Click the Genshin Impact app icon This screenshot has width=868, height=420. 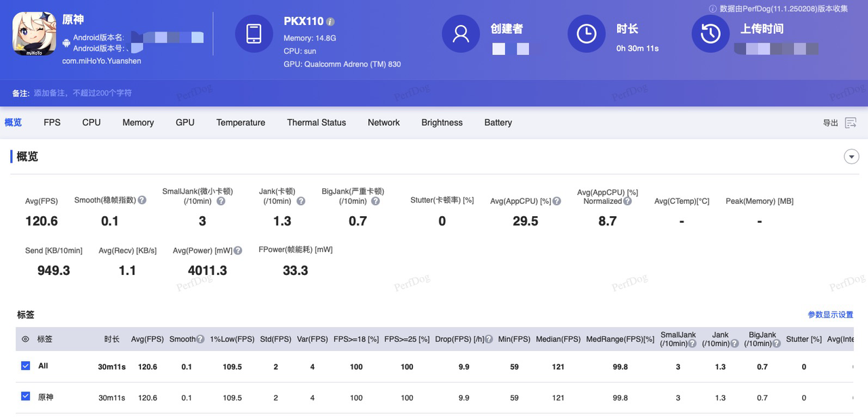pos(34,35)
